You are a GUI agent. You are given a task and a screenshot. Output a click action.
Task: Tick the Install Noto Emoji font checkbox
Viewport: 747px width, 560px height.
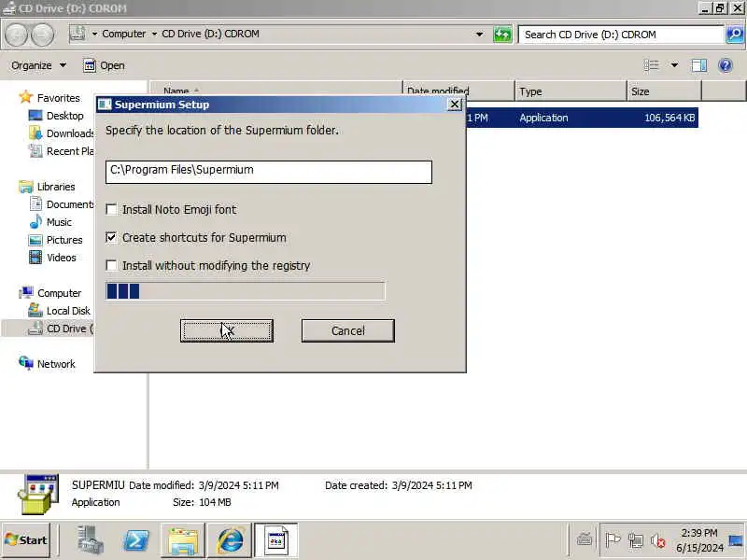click(111, 209)
